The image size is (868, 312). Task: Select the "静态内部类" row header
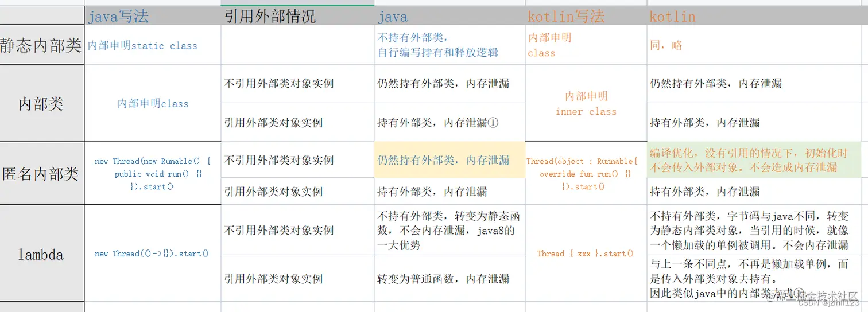(42, 45)
